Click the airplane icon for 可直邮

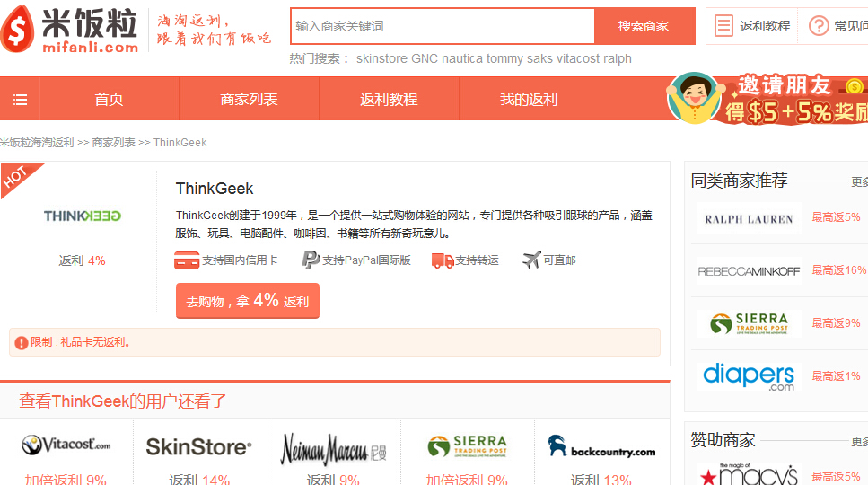point(531,259)
